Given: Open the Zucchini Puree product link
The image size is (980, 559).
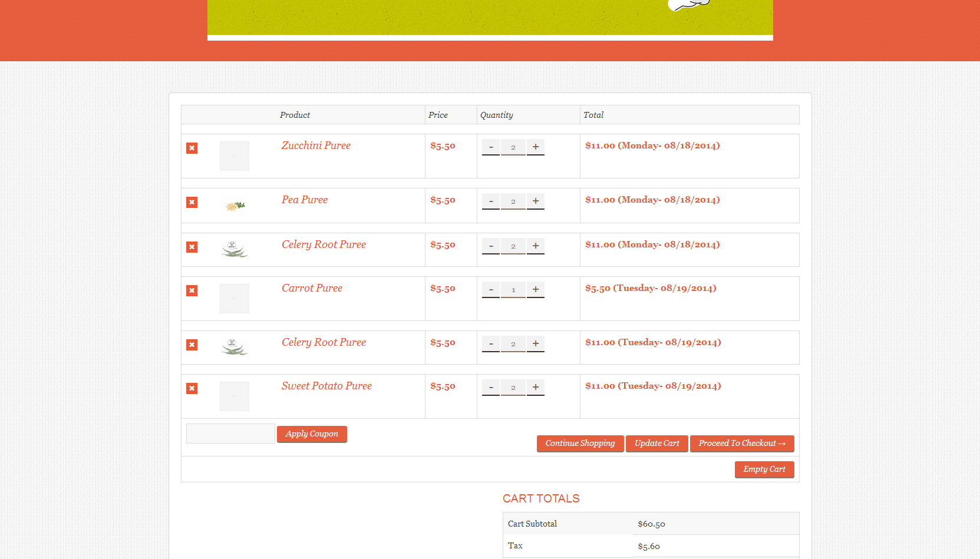Looking at the screenshot, I should pyautogui.click(x=316, y=145).
